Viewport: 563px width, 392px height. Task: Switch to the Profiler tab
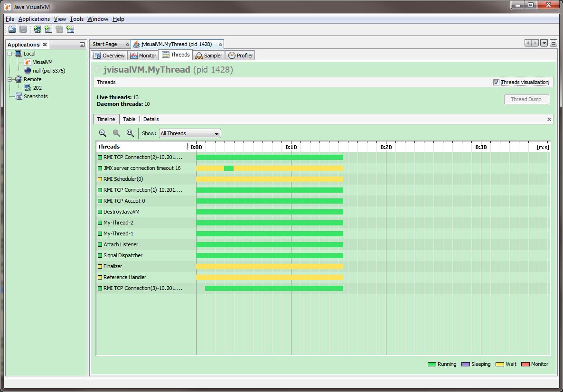tap(241, 55)
